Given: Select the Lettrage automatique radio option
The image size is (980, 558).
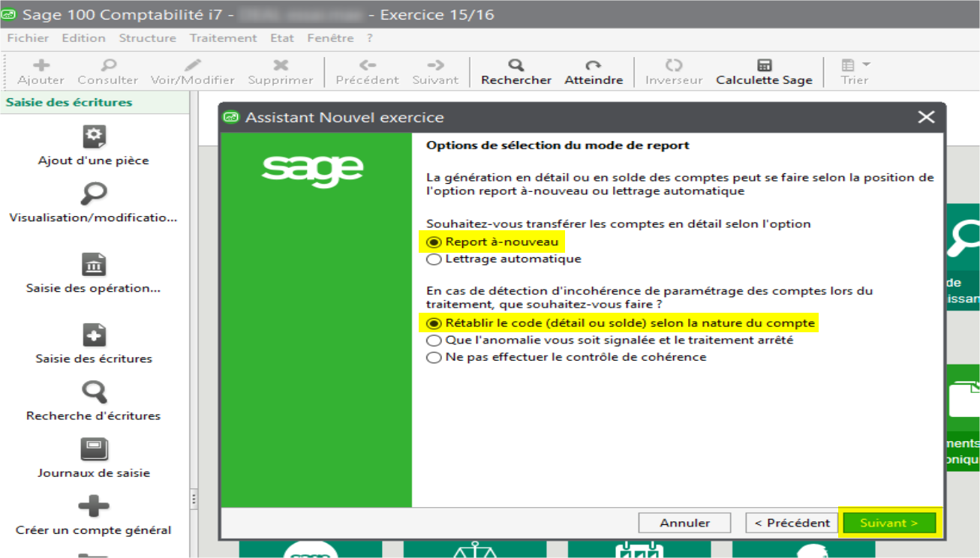Looking at the screenshot, I should tap(434, 259).
